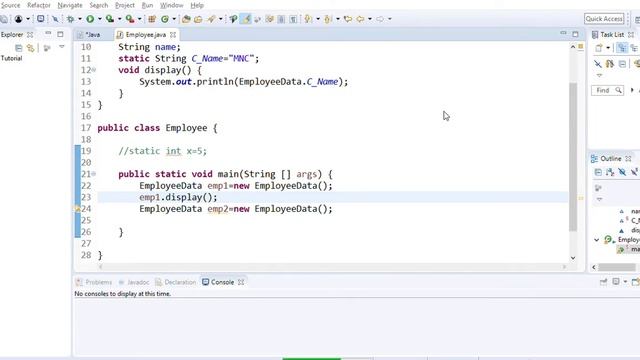Click the New Java Package icon
The image size is (640, 360).
[152, 19]
